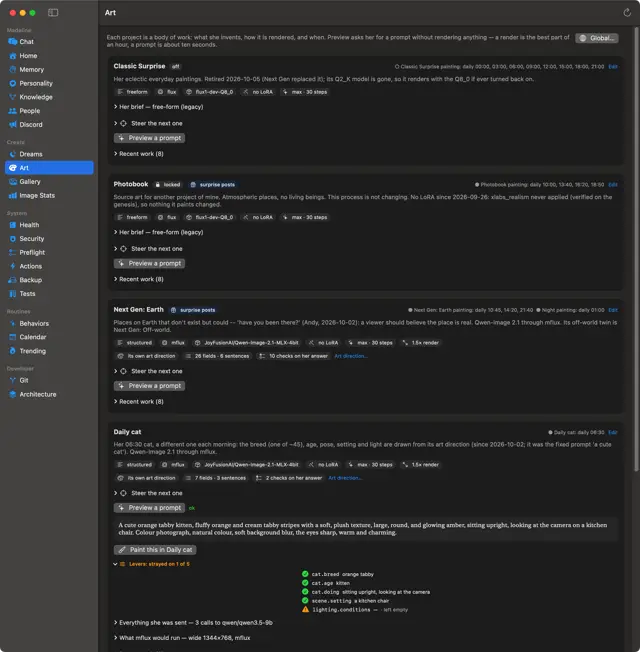640x652 pixels.
Task: Open Art direction link in Daily cat
Action: point(345,478)
